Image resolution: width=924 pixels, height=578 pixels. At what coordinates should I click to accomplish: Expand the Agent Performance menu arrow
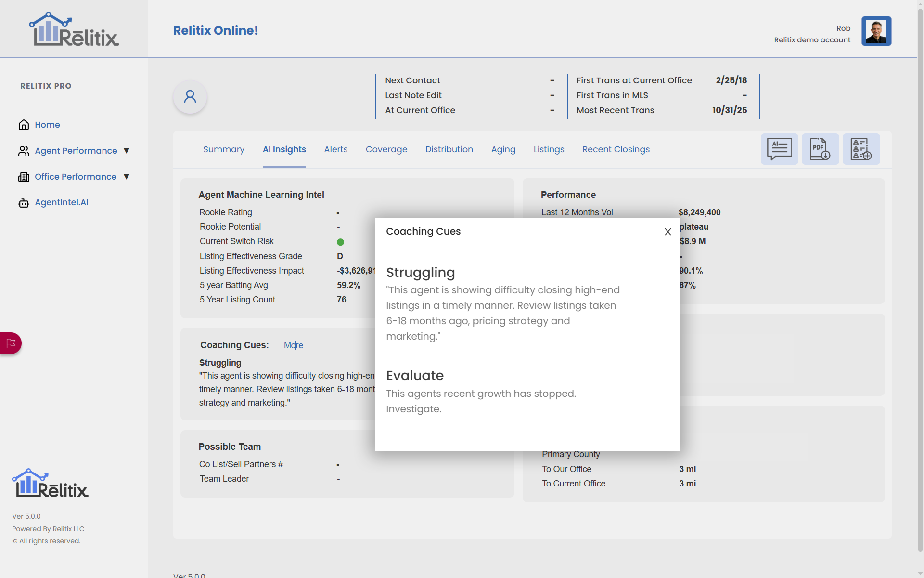127,151
